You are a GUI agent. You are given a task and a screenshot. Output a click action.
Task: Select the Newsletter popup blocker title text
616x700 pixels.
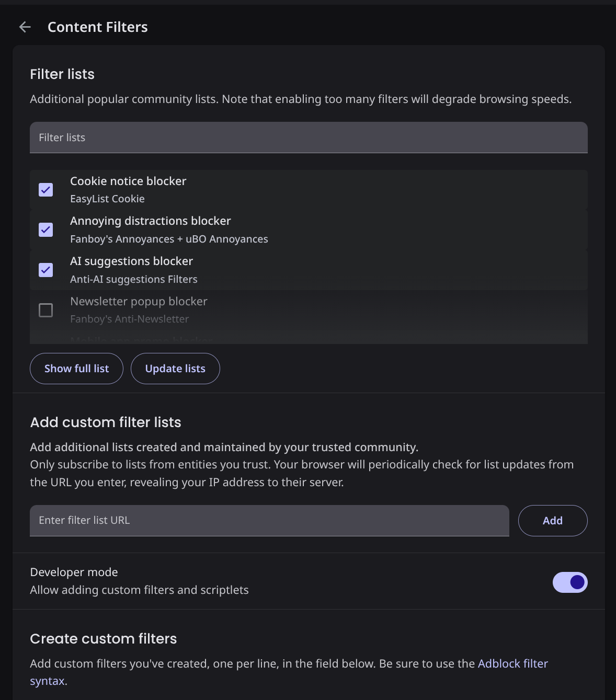click(x=139, y=302)
